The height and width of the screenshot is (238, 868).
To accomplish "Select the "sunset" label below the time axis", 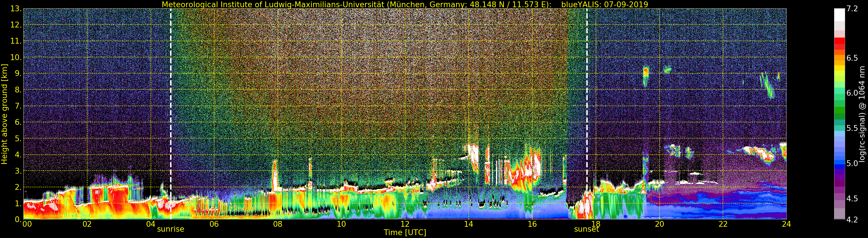I will click(587, 229).
